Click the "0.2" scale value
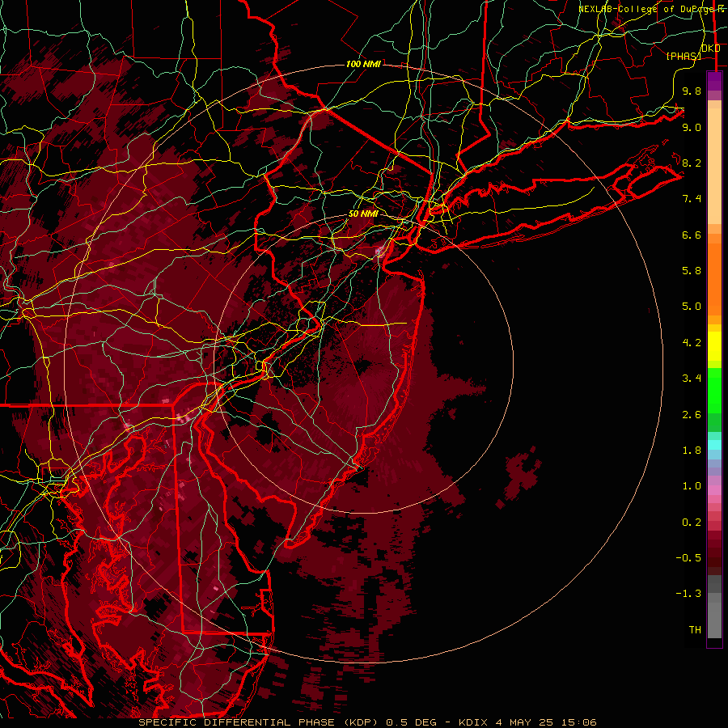 click(692, 523)
